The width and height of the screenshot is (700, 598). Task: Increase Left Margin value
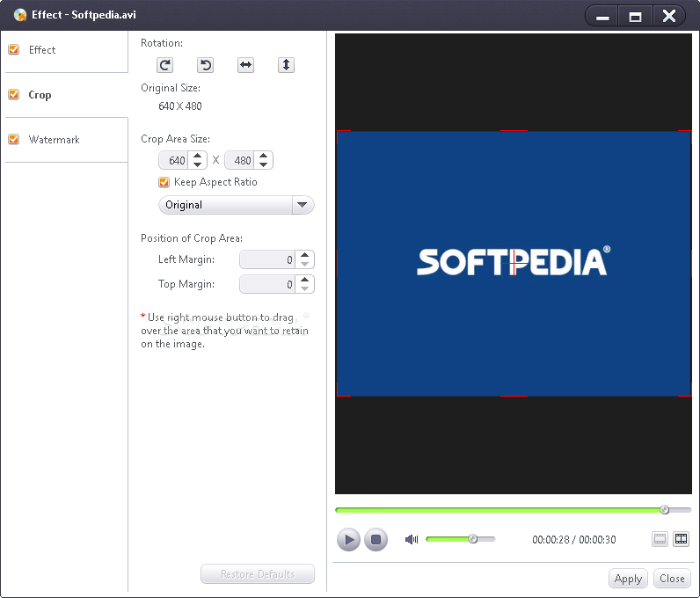coord(304,255)
